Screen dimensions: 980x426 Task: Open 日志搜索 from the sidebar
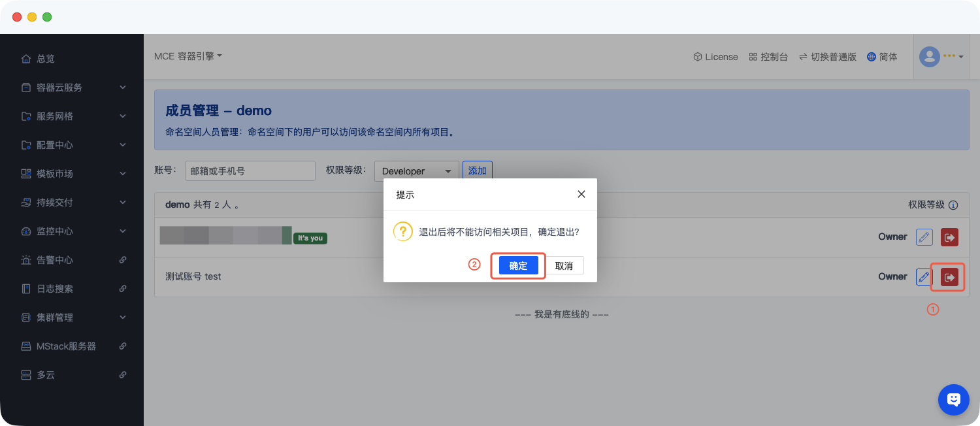coord(54,289)
